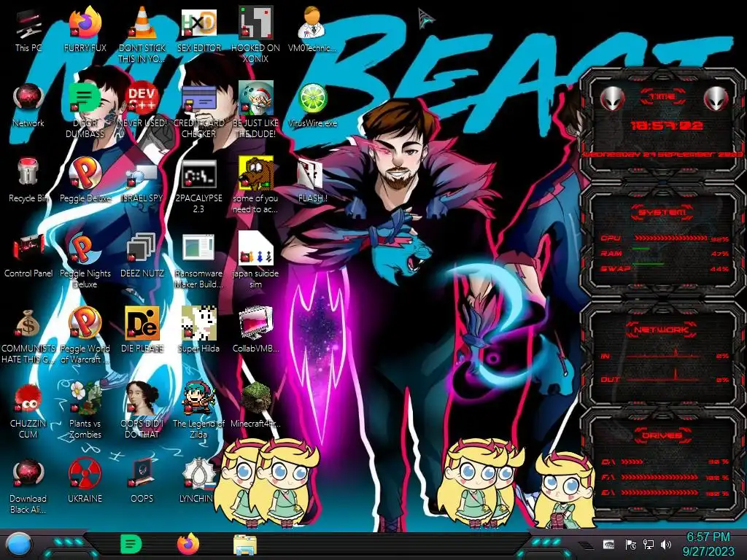Open the DEEZ NUTZ stacked-windows icon
This screenshot has height=560, width=747.
[142, 255]
